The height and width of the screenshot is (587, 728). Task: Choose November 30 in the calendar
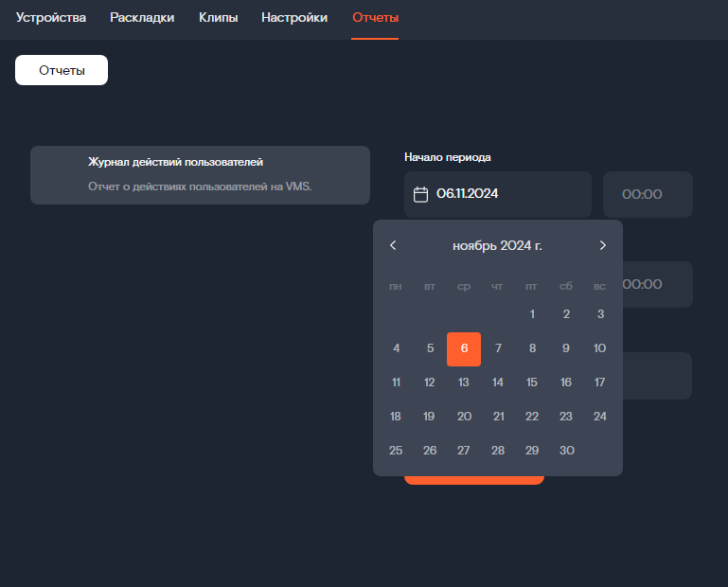click(566, 451)
